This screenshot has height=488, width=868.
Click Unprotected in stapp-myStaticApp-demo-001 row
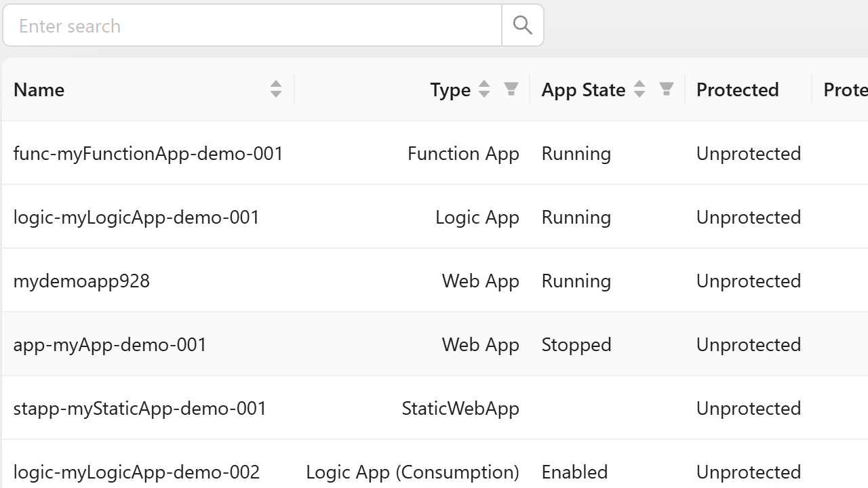749,408
